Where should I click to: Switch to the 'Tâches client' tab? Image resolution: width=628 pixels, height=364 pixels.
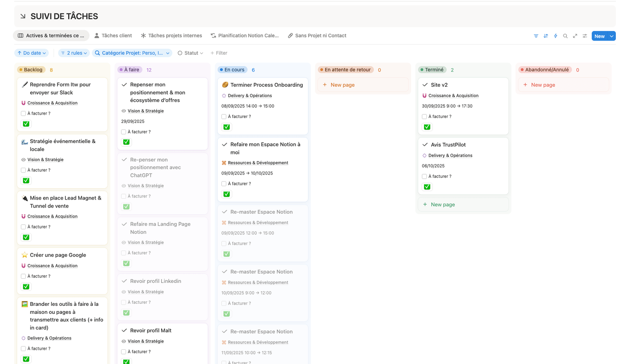[113, 36]
